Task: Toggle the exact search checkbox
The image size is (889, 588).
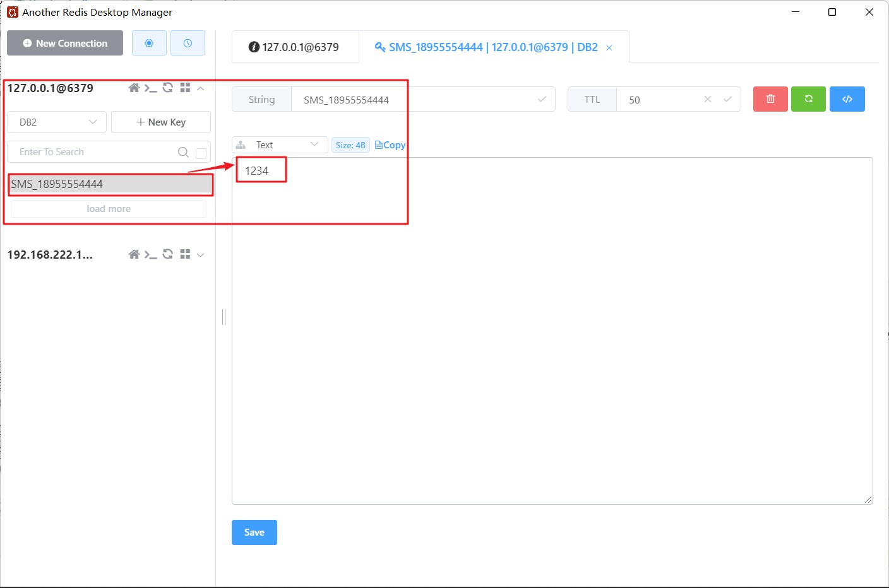Action: (x=201, y=153)
